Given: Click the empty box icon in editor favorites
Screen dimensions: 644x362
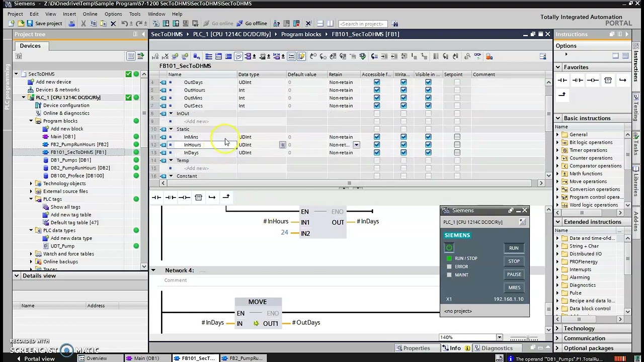Looking at the screenshot, I should 198,197.
